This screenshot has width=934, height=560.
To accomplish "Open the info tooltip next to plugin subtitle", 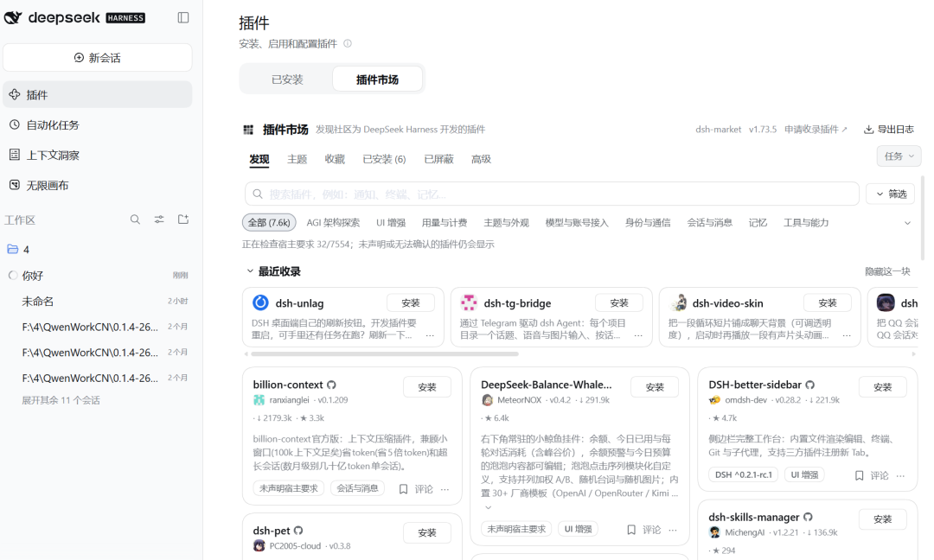I will [348, 43].
